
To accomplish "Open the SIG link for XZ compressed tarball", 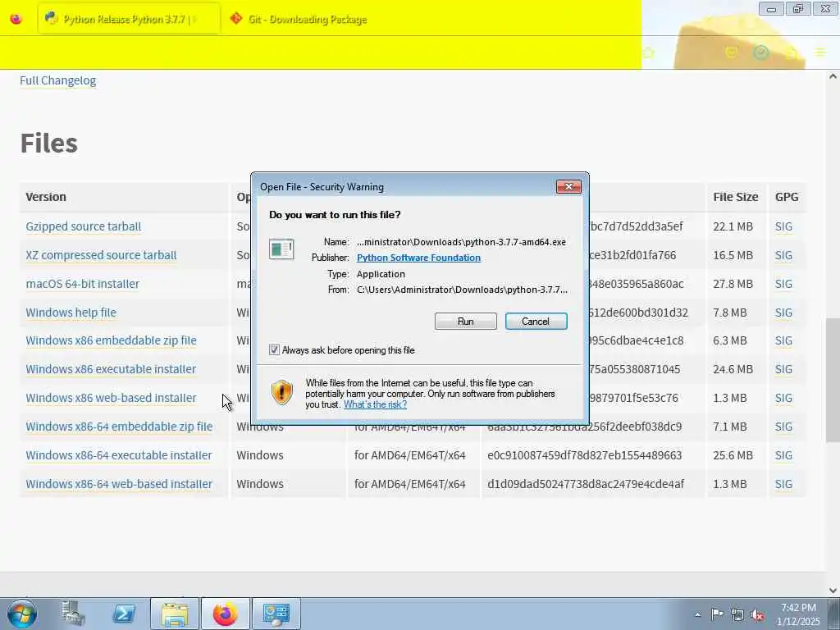I will (x=783, y=255).
